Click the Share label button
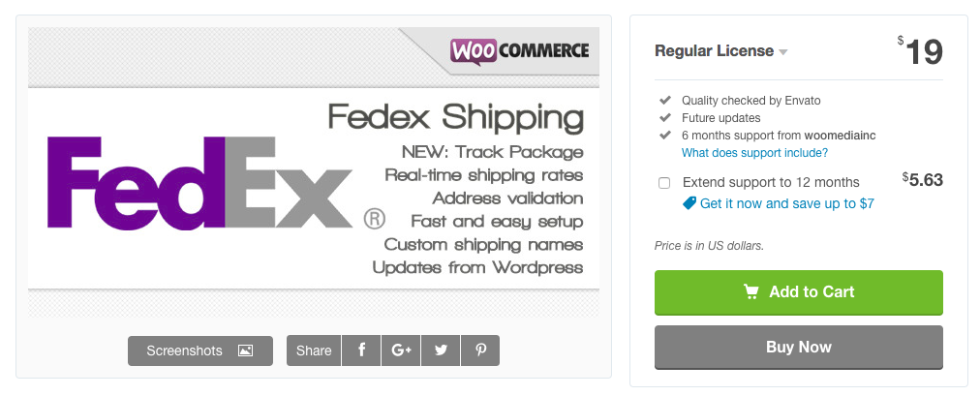This screenshot has height=396, width=980. (x=314, y=350)
